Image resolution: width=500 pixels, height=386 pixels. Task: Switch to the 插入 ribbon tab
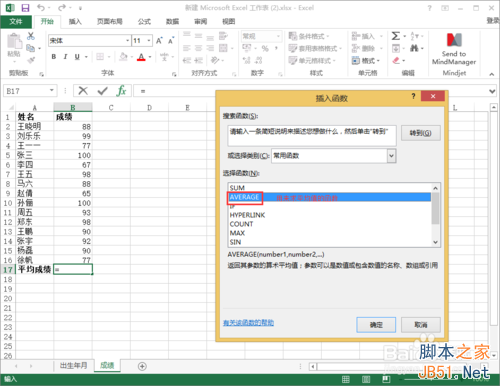point(75,22)
